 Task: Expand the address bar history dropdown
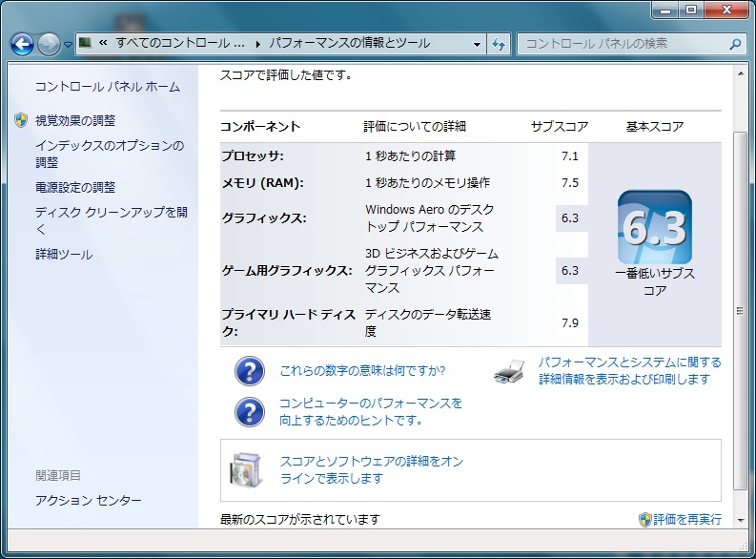coord(477,45)
